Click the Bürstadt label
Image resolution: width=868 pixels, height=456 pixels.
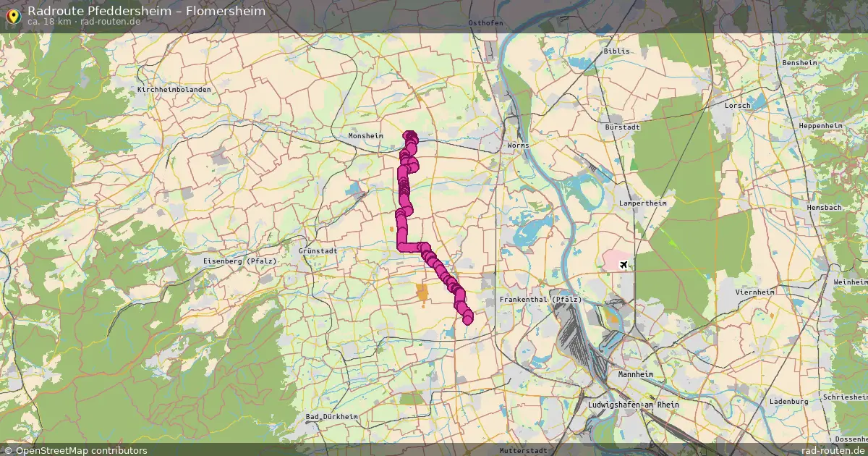(x=622, y=127)
